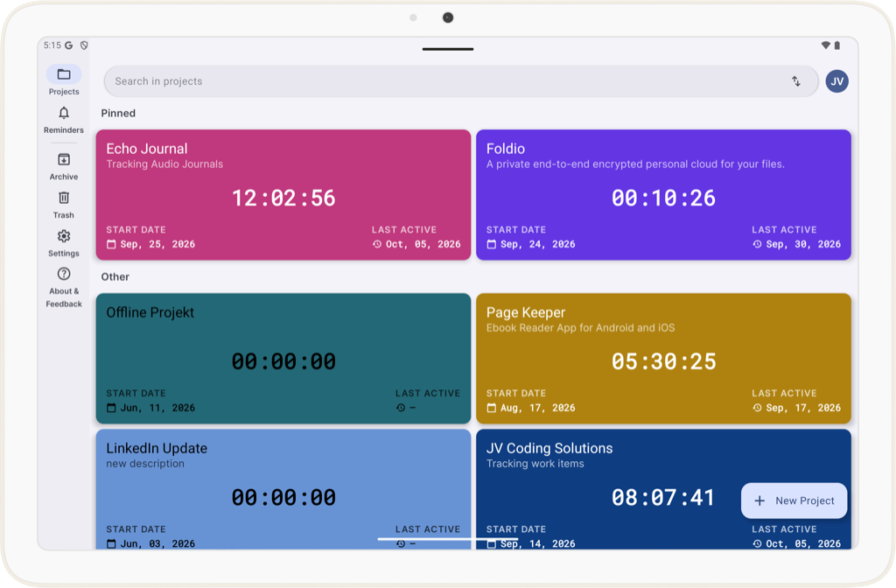896x588 pixels.
Task: Open the Trash bin icon
Action: 63,198
